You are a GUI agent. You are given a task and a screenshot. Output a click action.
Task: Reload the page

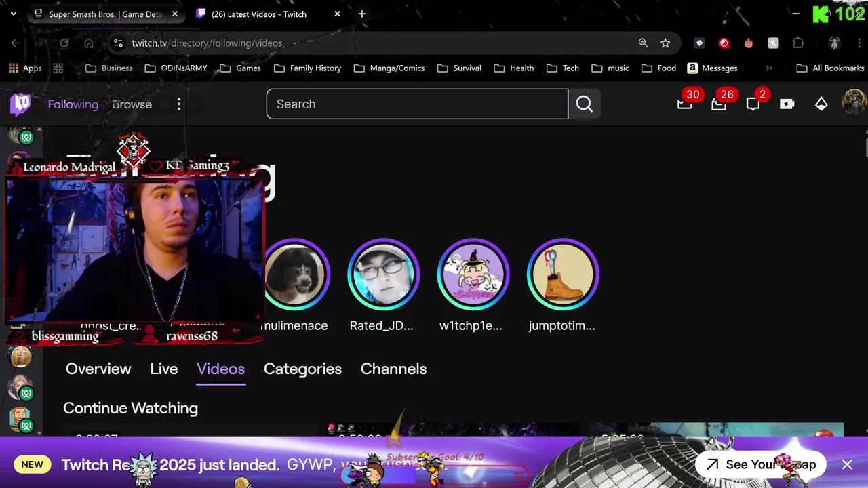point(64,43)
